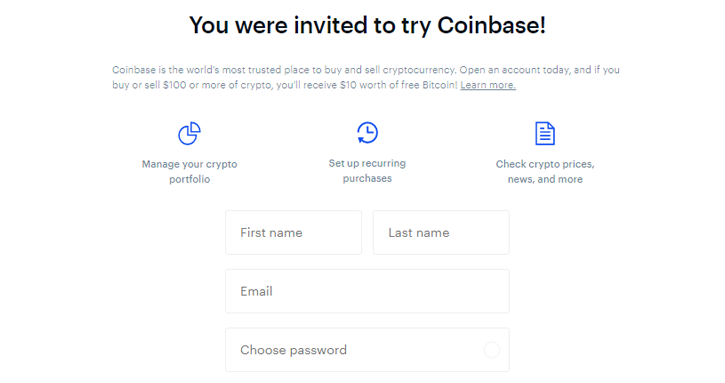
Task: Click 'buy or sell $100' text
Action: (149, 85)
